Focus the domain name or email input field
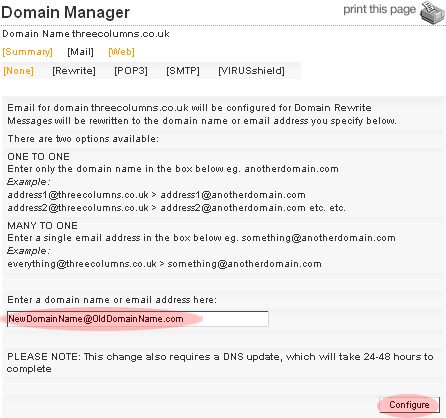 (x=138, y=319)
